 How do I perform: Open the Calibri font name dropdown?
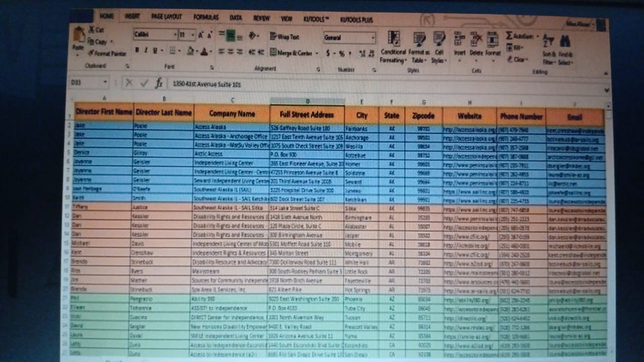pos(175,34)
